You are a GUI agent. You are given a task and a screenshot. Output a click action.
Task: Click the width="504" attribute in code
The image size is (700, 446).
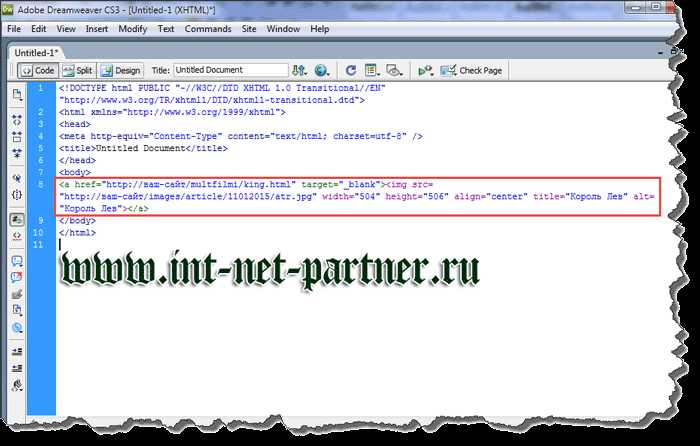(351, 196)
